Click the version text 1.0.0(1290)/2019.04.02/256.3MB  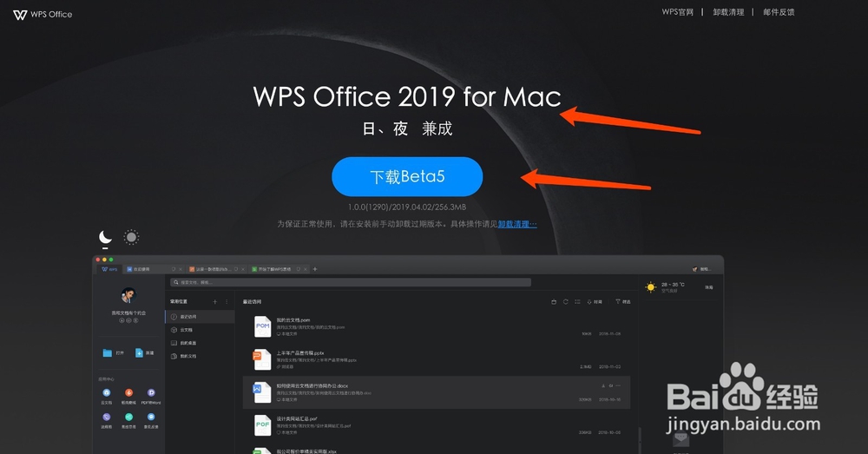pyautogui.click(x=407, y=207)
